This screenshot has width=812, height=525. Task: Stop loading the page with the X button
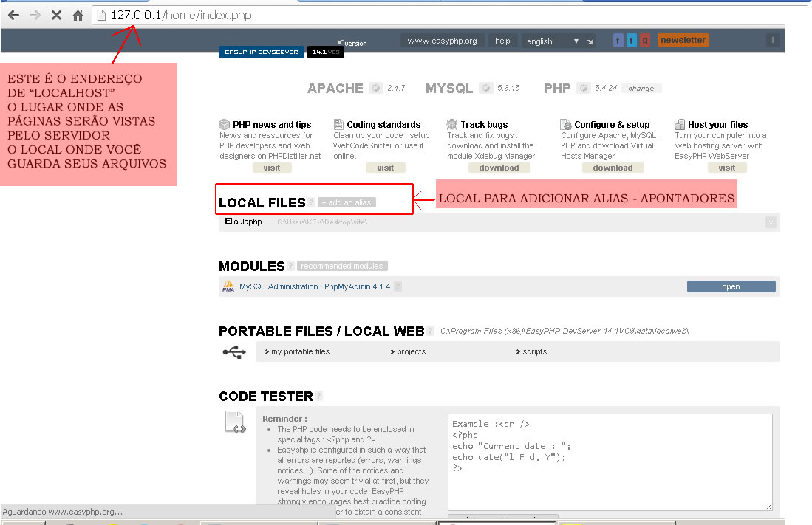(56, 15)
